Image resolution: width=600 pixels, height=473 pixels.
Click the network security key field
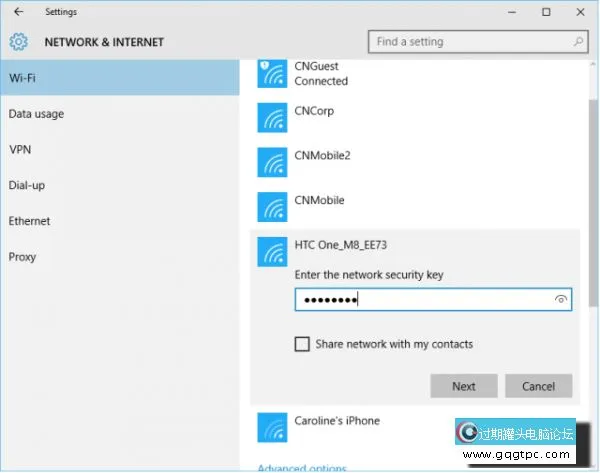coord(420,299)
